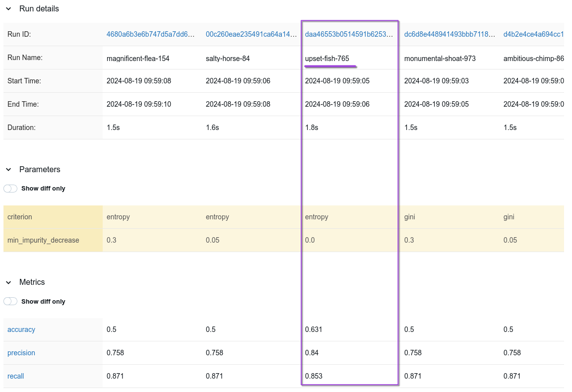572x392 pixels.
Task: Click the Run Name row label
Action: coord(25,58)
